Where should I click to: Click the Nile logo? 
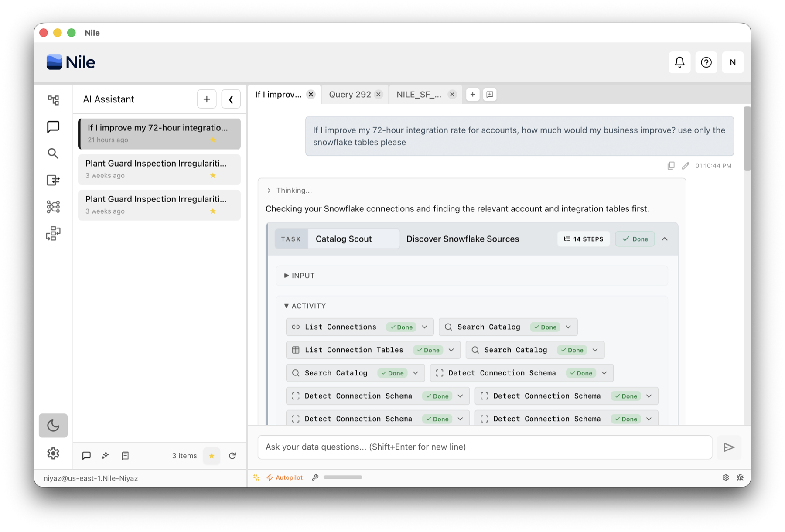click(71, 62)
